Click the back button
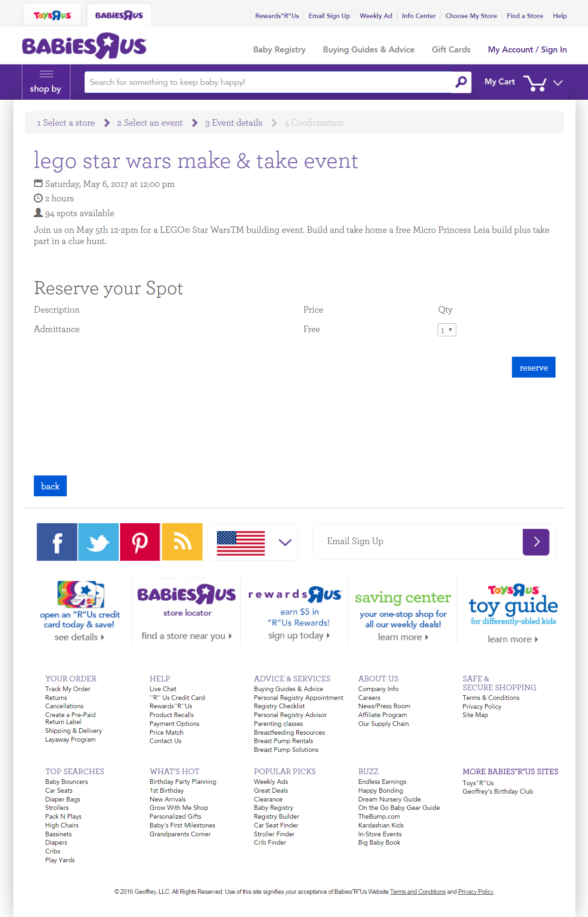The width and height of the screenshot is (588, 917). tap(50, 486)
